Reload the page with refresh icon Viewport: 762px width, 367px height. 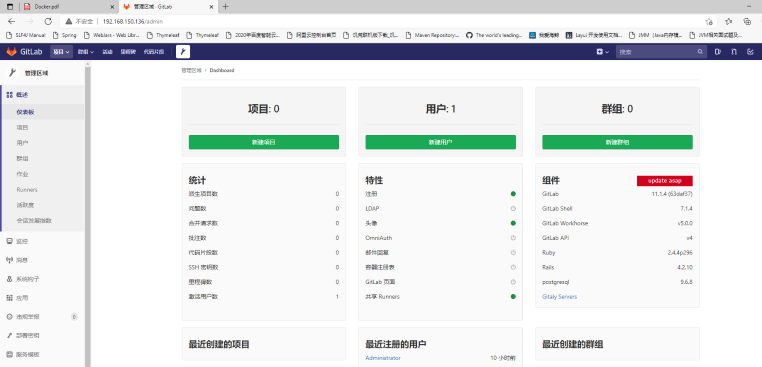48,21
